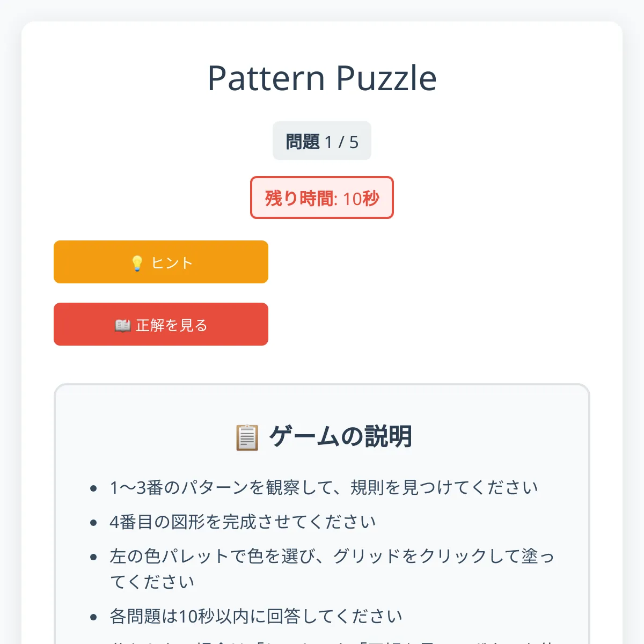644x644 pixels.
Task: Click the bullet point before 1〜3番のパターン
Action: [x=94, y=488]
